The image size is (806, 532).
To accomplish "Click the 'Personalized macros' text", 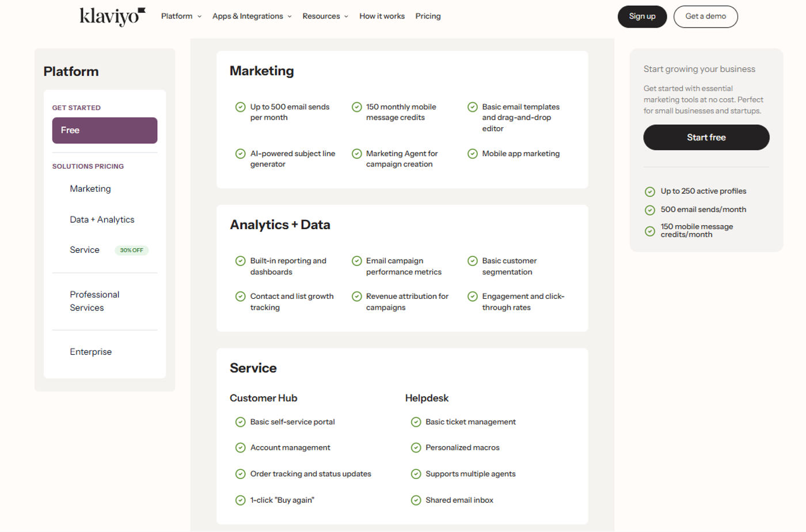I will pos(462,448).
